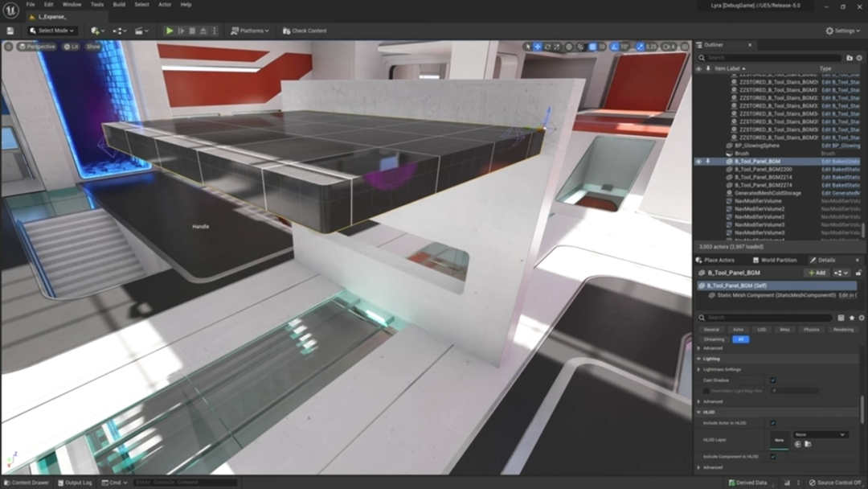Click the Save current level icon

click(10, 31)
